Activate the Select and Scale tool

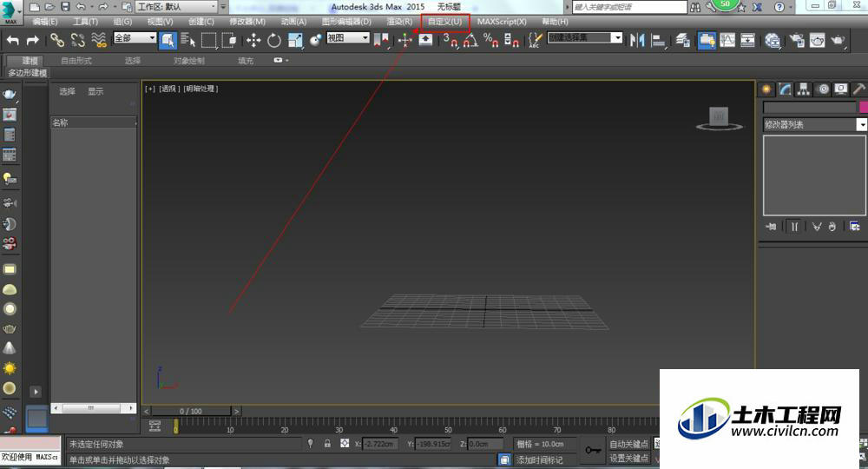(296, 40)
